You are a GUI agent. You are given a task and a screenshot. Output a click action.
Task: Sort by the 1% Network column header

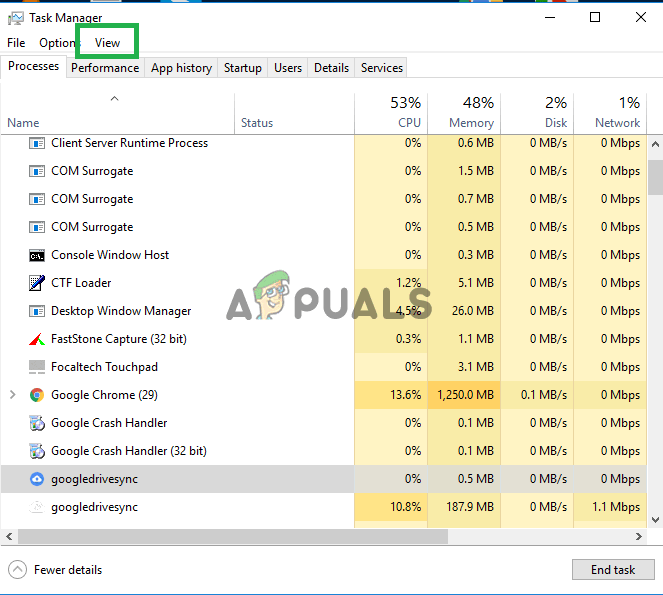tap(610, 114)
